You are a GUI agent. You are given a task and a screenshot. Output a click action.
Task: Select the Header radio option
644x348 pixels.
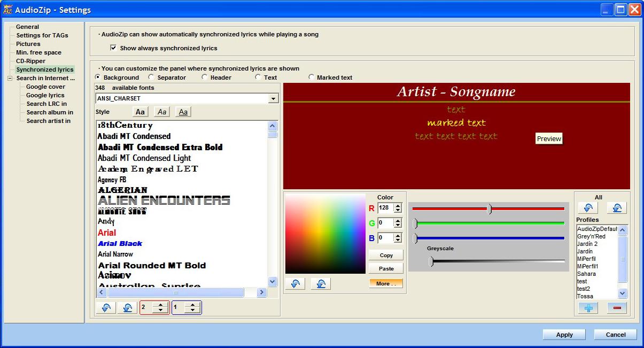205,78
